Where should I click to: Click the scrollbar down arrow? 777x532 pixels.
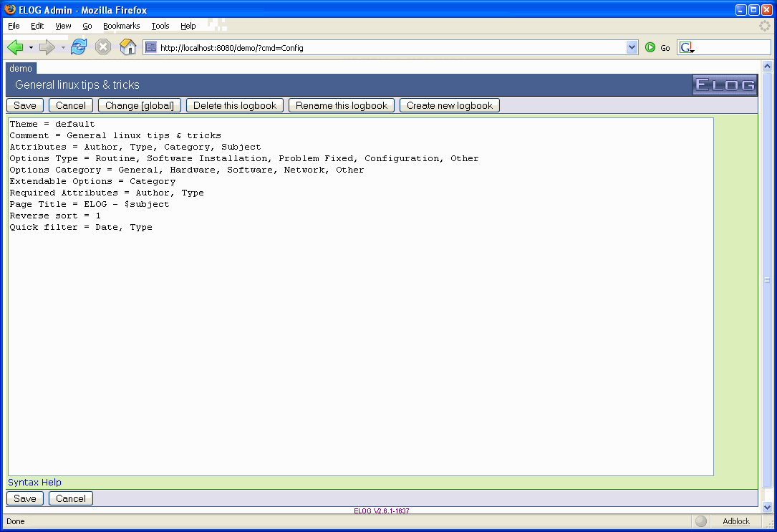(x=767, y=507)
